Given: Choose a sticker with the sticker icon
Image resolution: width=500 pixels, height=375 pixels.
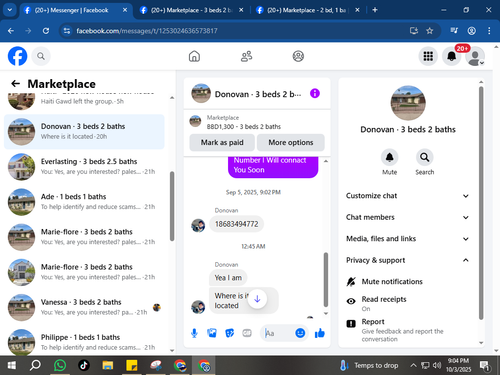Looking at the screenshot, I should click(229, 333).
